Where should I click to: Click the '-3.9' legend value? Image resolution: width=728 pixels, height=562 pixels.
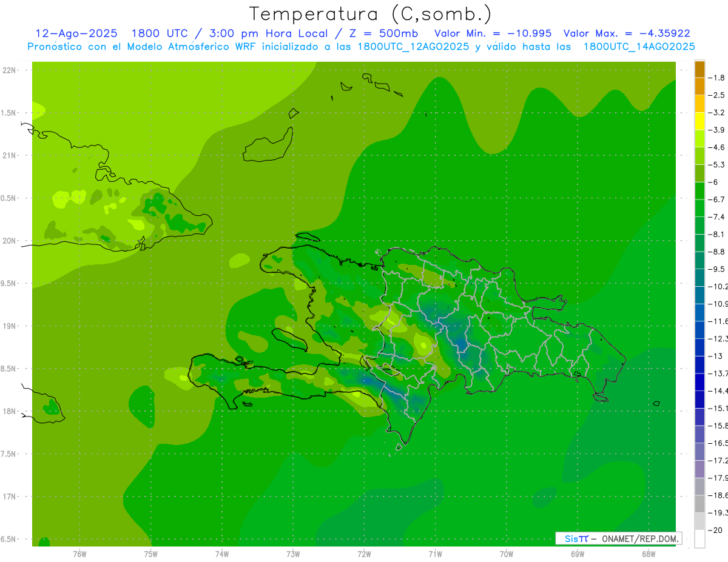point(718,130)
